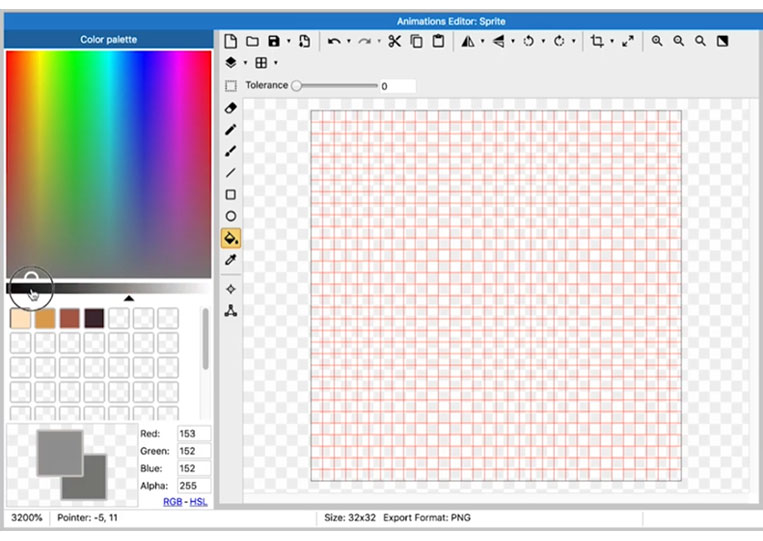
Task: Select the collision mask polygon tool
Action: [x=231, y=311]
